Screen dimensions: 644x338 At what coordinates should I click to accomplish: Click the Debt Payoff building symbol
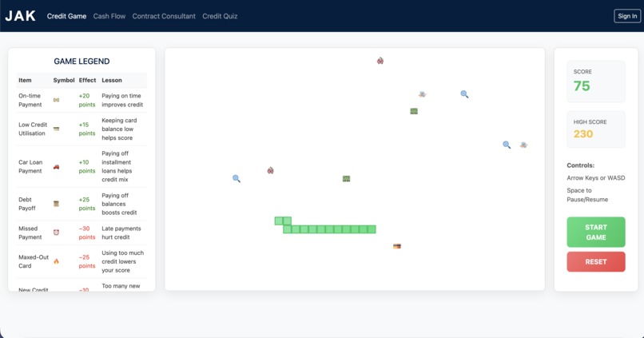(56, 204)
